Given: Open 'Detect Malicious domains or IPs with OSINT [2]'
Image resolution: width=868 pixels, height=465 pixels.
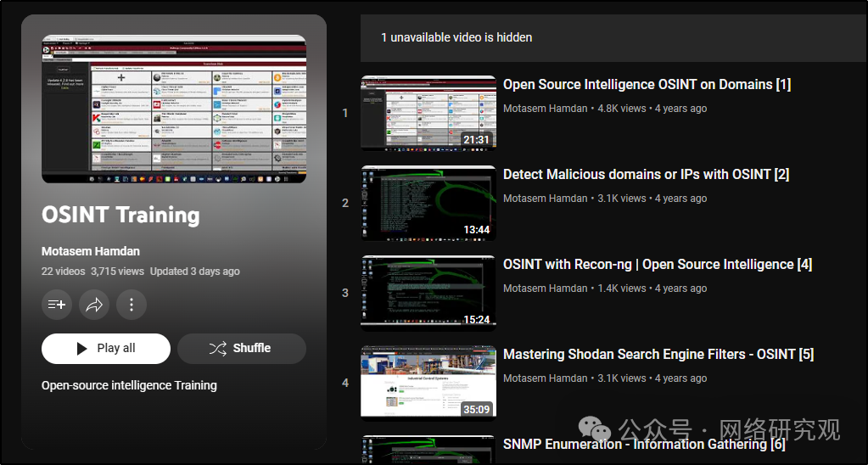Looking at the screenshot, I should point(646,175).
